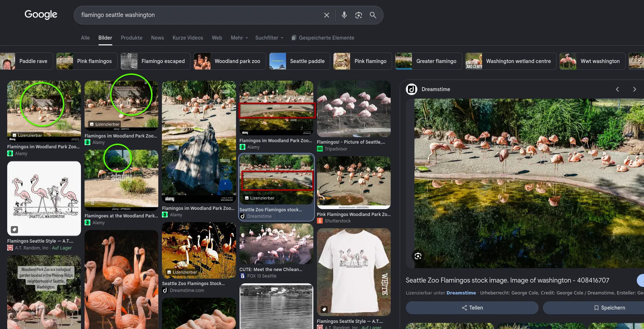Show next image with right arrow in preview

[x=635, y=89]
